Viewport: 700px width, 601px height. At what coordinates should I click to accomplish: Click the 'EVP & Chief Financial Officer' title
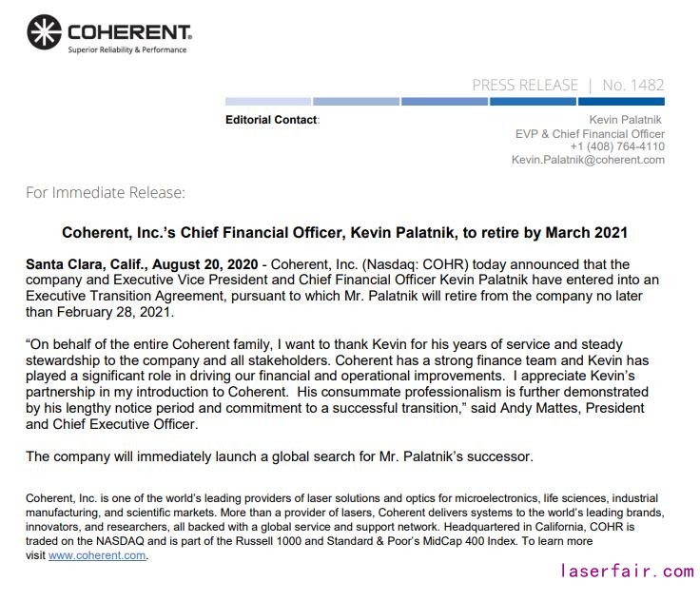(590, 133)
